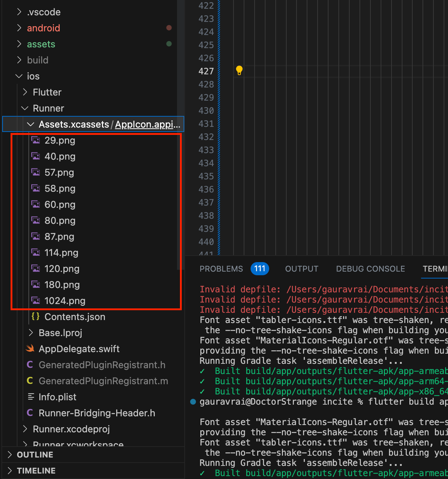
Task: Select the 120.png file
Action: (62, 269)
